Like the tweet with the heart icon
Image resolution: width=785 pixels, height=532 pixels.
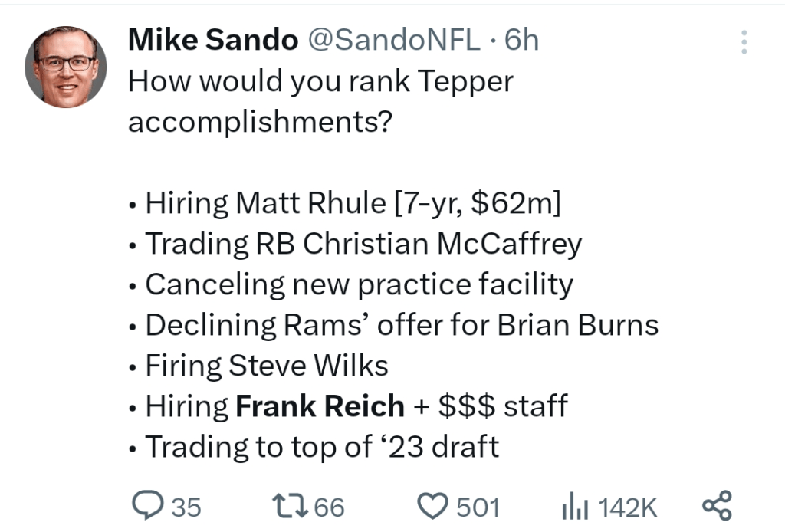coord(433,506)
